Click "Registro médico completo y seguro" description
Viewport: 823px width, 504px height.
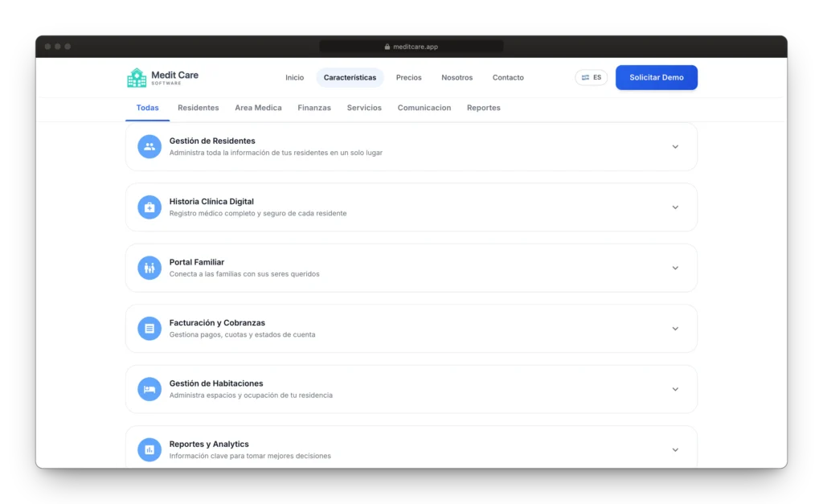(258, 213)
